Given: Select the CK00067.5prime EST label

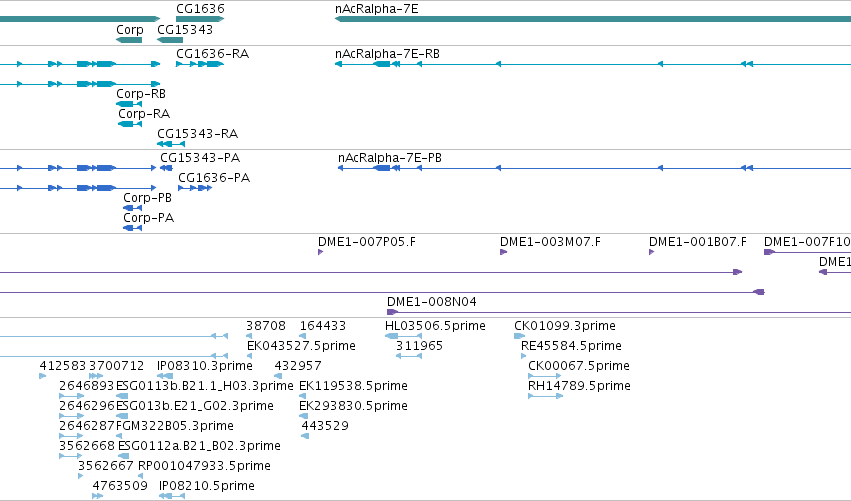Looking at the screenshot, I should (x=579, y=366).
